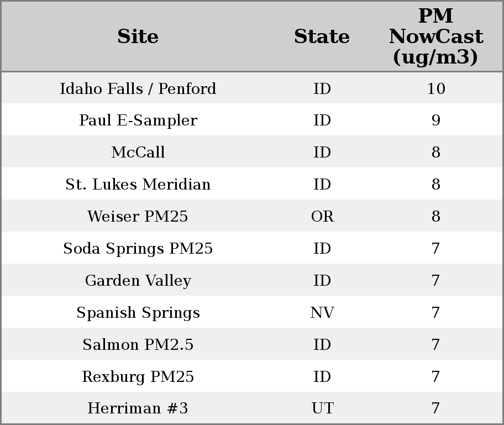Click the OR state cell for Weiser
The height and width of the screenshot is (425, 504).
(322, 217)
